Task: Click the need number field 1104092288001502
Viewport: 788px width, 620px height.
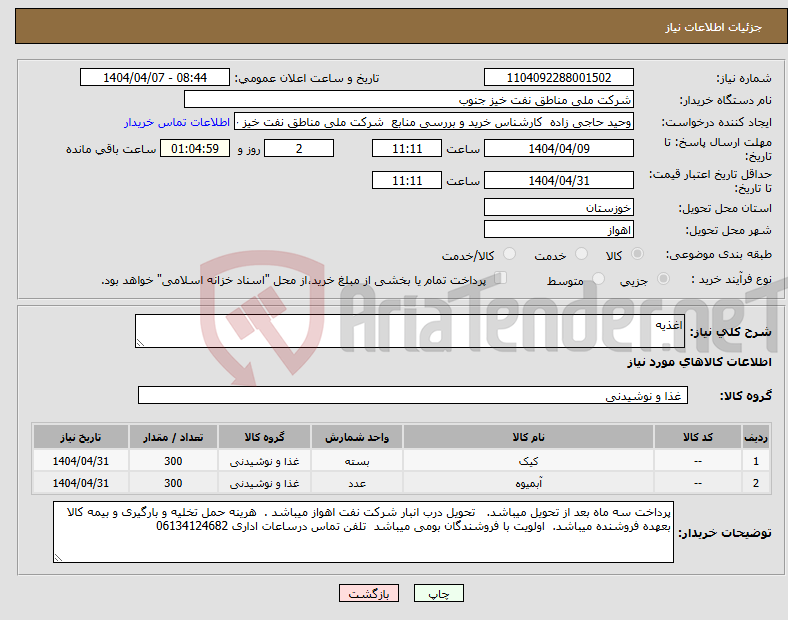Action: point(559,77)
